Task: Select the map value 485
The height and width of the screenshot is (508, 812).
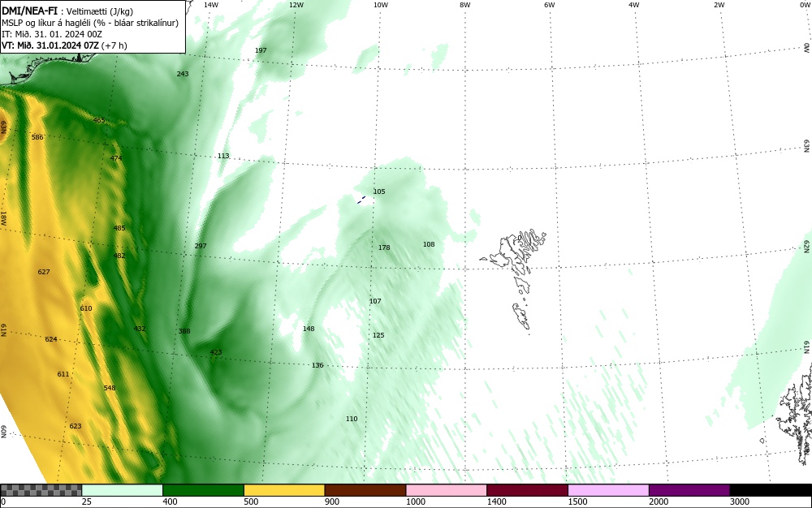Action: (x=119, y=228)
